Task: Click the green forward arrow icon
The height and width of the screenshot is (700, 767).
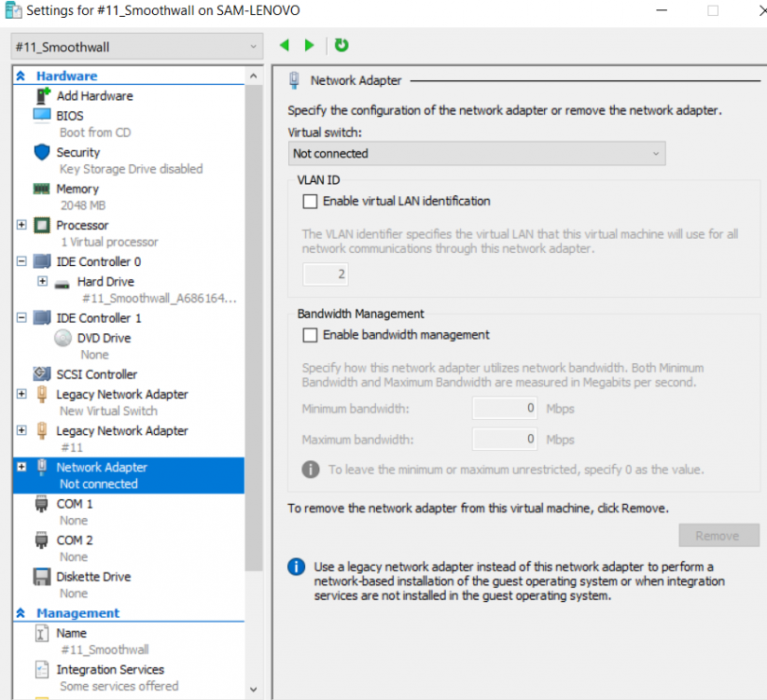Action: (309, 46)
